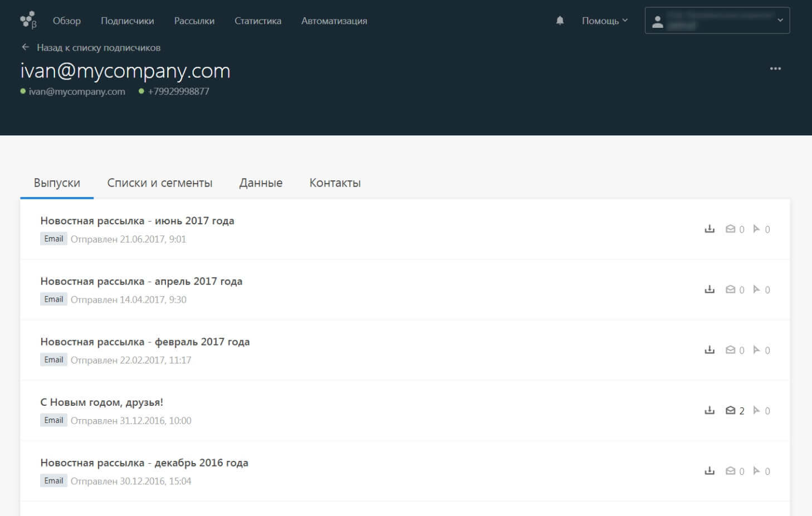This screenshot has height=516, width=812.
Task: Select the Данные tab
Action: tap(261, 183)
